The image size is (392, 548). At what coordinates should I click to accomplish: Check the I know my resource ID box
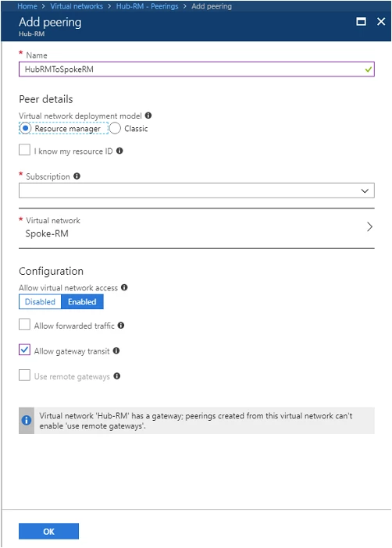pyautogui.click(x=24, y=150)
